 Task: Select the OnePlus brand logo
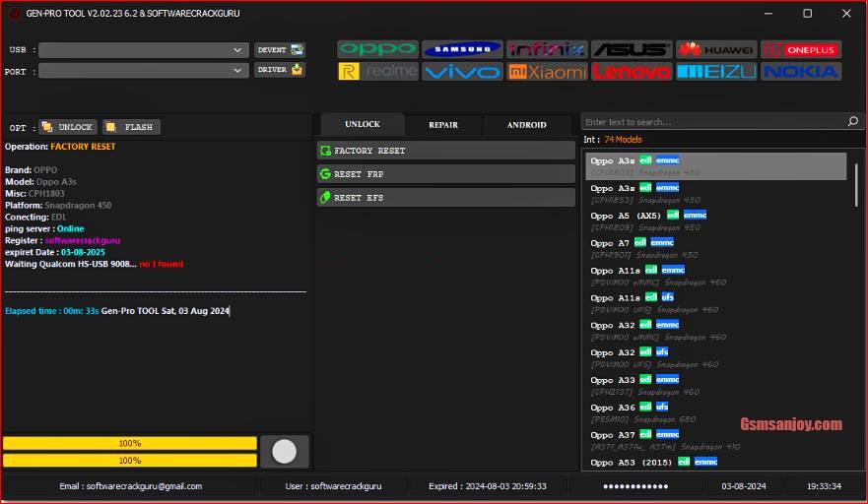coord(801,50)
